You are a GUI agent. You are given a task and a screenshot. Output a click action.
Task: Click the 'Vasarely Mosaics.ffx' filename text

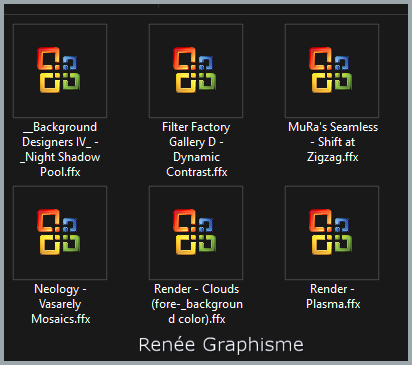[61, 312]
